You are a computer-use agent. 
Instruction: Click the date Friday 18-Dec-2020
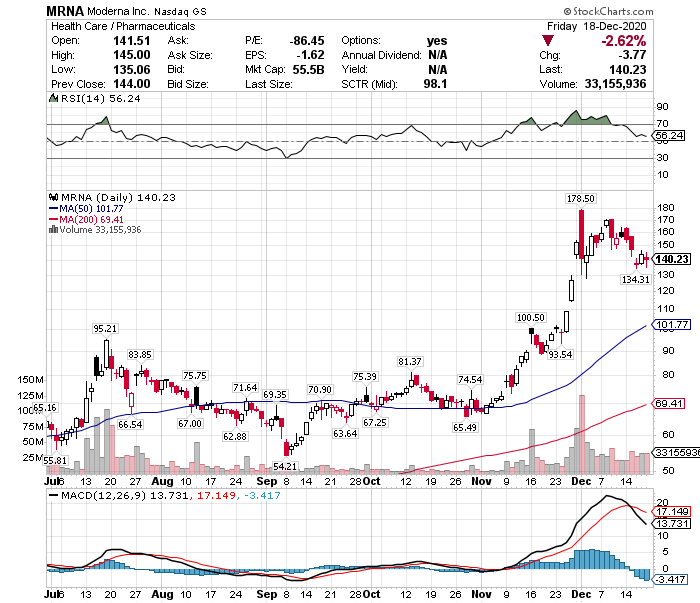click(x=597, y=26)
